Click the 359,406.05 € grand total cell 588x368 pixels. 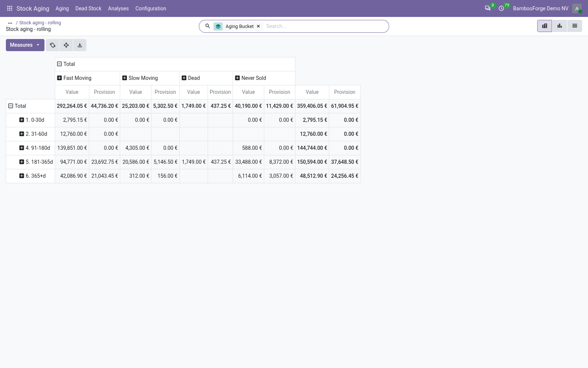[x=312, y=106]
